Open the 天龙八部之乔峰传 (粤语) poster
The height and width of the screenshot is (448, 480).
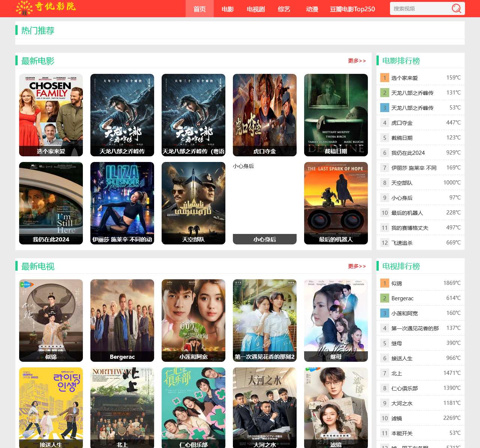tap(193, 115)
